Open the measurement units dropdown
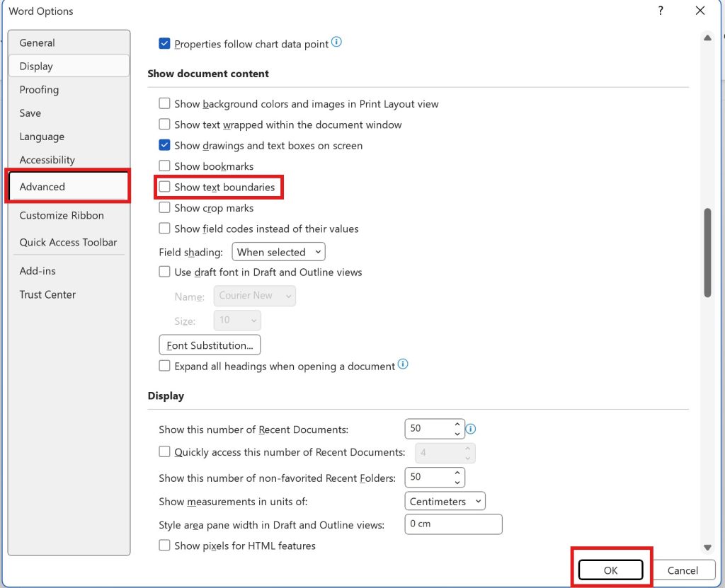 coord(445,500)
